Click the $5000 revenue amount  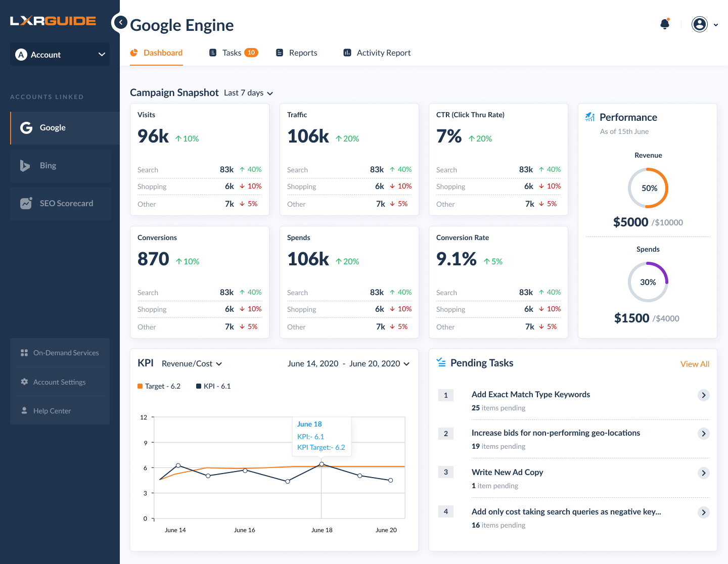630,222
